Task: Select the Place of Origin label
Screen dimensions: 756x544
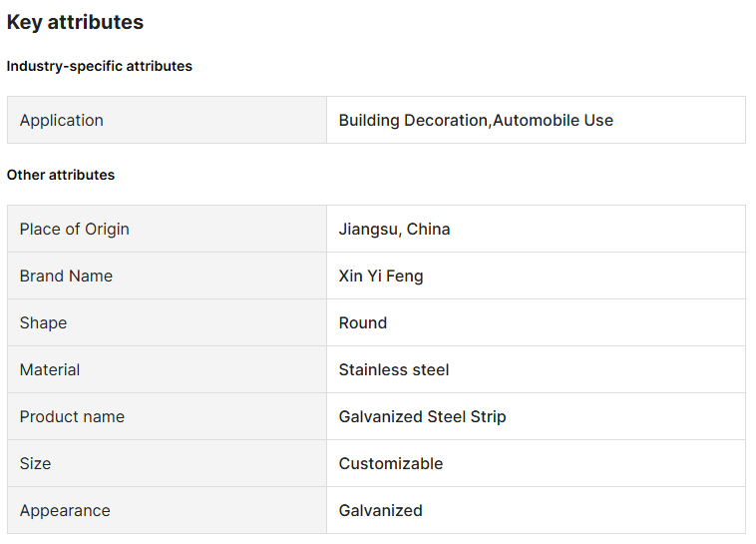Action: point(75,229)
